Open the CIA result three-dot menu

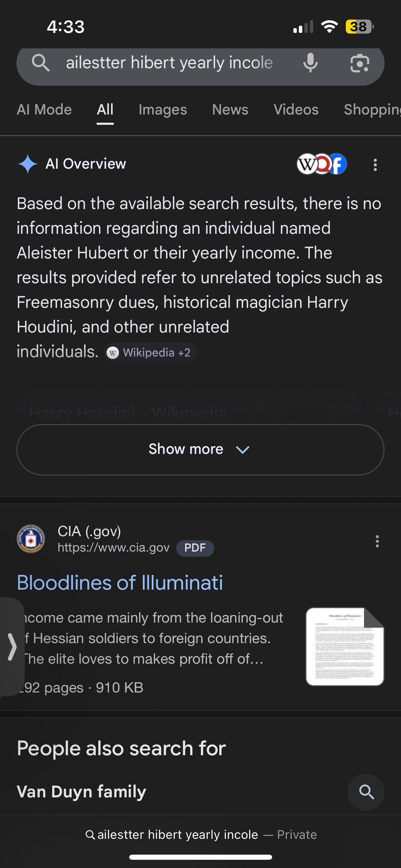click(377, 541)
